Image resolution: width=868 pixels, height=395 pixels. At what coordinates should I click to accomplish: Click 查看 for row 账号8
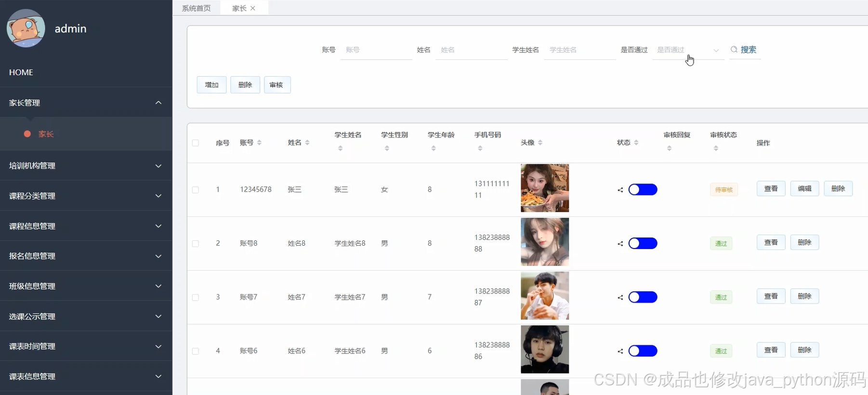click(771, 242)
